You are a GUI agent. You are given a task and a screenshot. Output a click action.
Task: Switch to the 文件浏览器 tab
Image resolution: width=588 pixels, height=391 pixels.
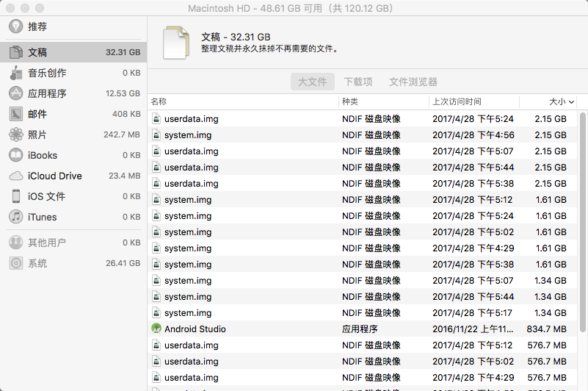(x=413, y=82)
